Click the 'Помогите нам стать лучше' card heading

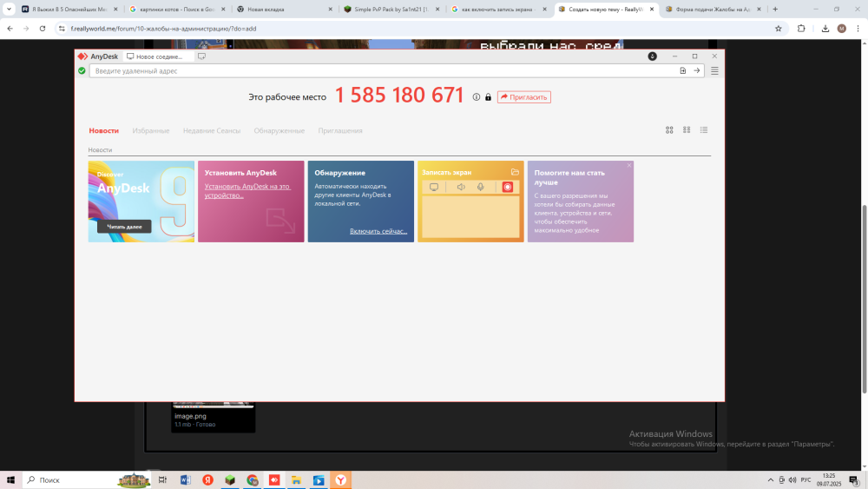[569, 177]
